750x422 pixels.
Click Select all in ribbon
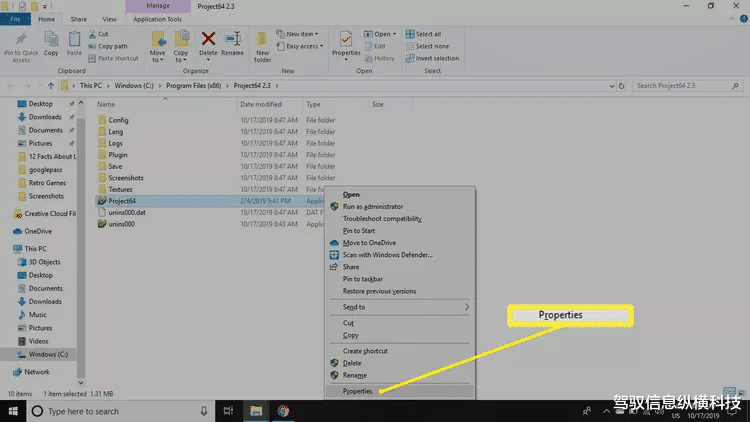pos(423,34)
